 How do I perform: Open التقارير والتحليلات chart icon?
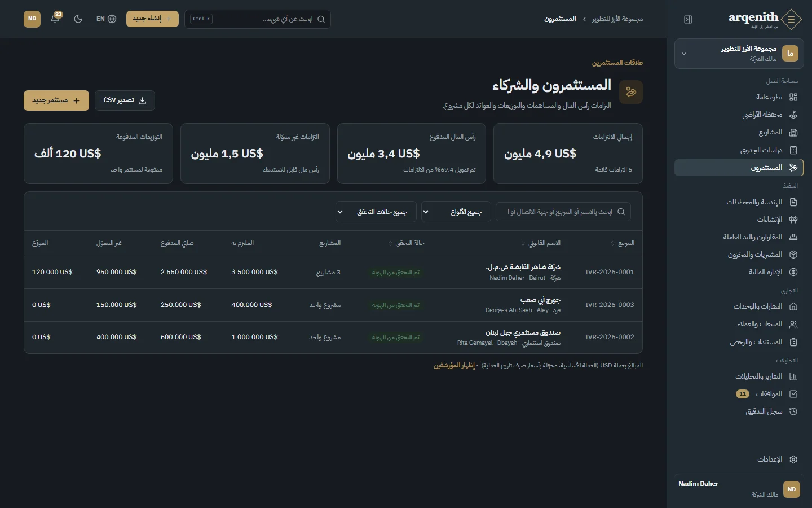click(x=793, y=376)
